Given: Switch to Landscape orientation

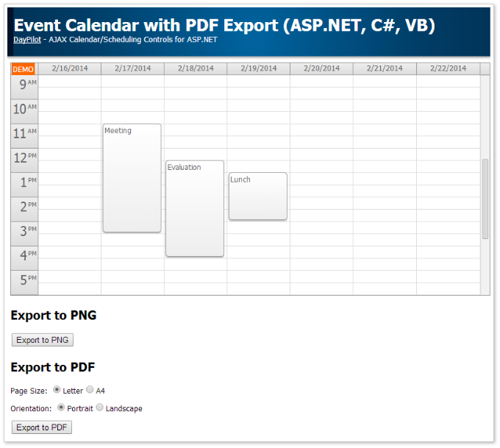Looking at the screenshot, I should pos(100,408).
